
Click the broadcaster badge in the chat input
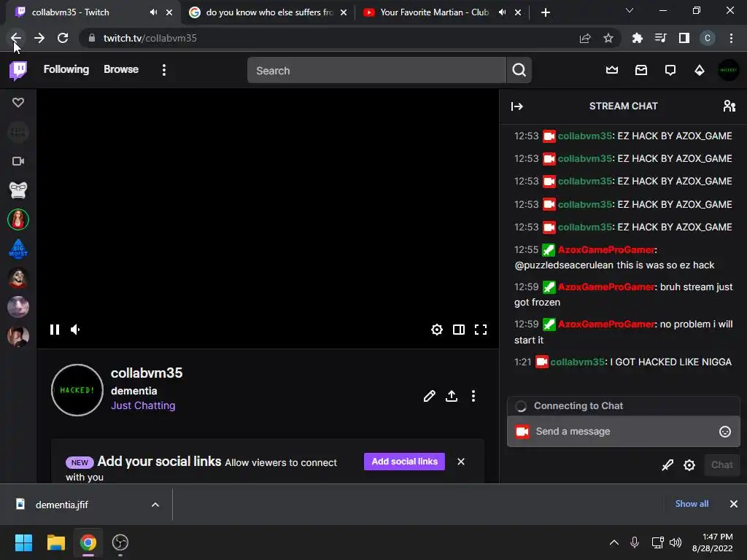[522, 432]
